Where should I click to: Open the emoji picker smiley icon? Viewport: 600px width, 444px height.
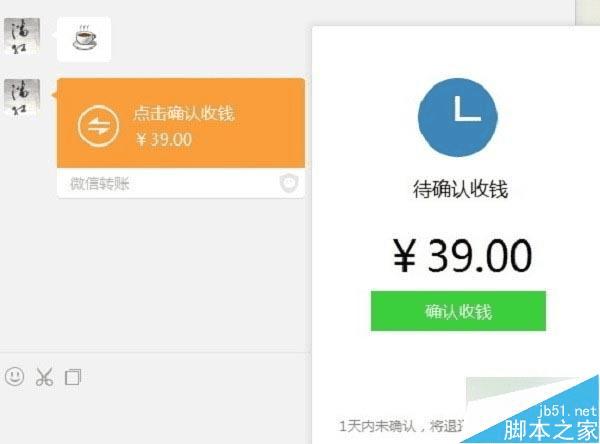pyautogui.click(x=15, y=377)
